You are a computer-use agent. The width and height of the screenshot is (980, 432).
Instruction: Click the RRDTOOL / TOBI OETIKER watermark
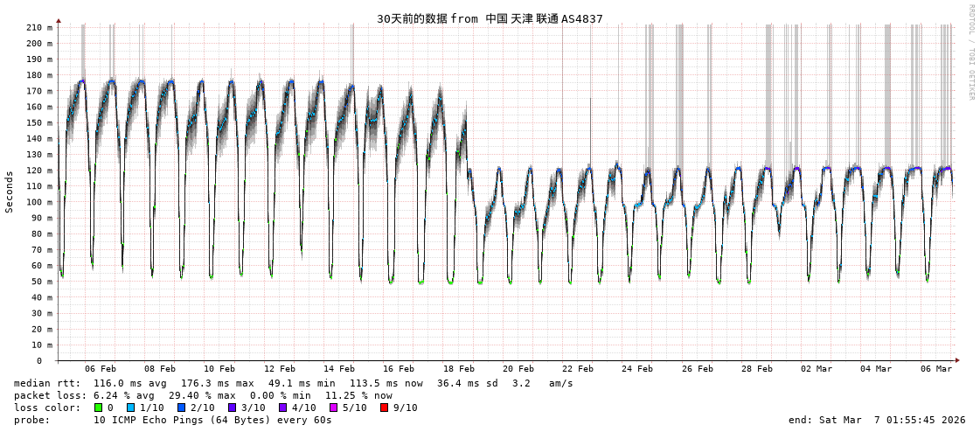970,52
